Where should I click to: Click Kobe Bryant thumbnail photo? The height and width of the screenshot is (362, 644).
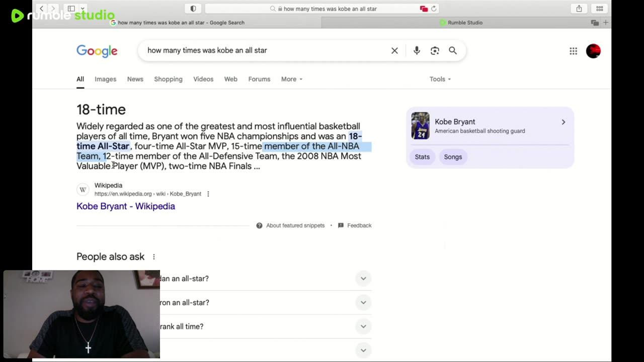(x=420, y=126)
